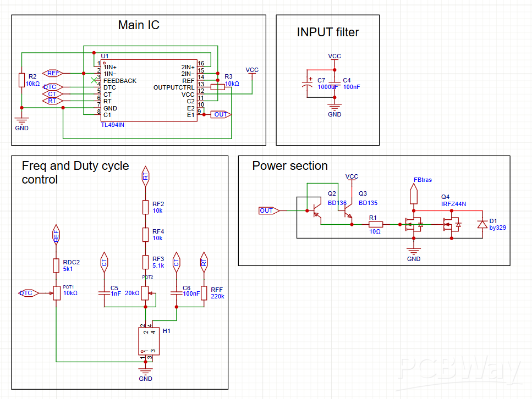Select the POT2 20kΩ potentiometer symbol
This screenshot has width=532, height=399.
146,293
